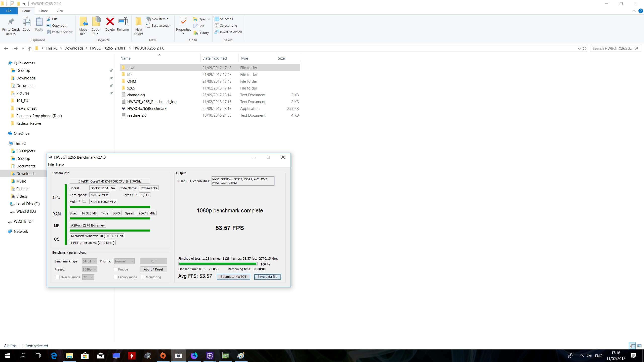The image size is (644, 362).
Task: Open benchmark window Help menu
Action: click(x=60, y=164)
